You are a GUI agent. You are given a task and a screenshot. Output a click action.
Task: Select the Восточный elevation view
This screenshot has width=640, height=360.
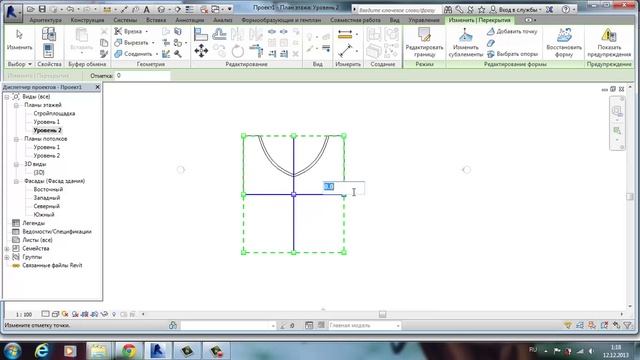coord(48,189)
